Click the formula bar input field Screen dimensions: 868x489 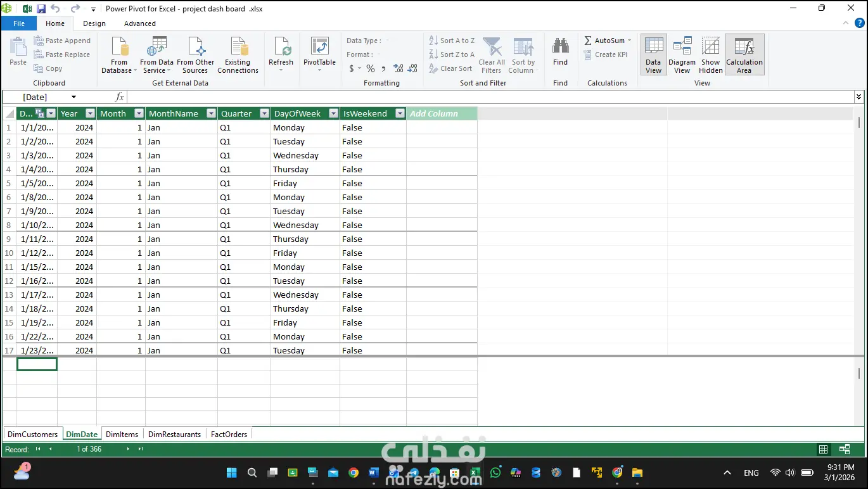(x=490, y=97)
